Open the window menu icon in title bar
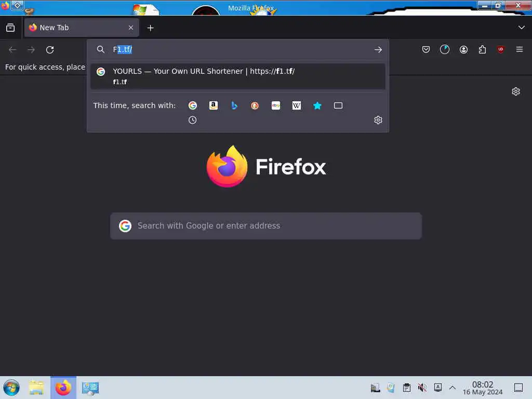The width and height of the screenshot is (532, 399). pos(5,6)
